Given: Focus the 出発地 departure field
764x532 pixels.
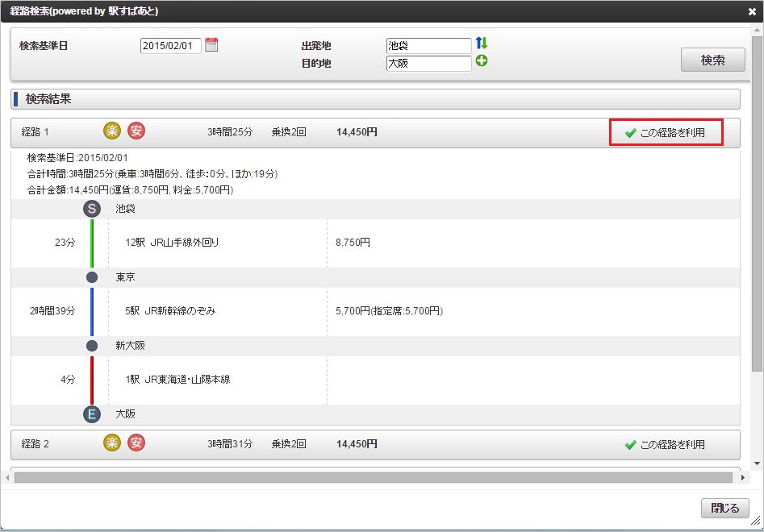Looking at the screenshot, I should click(x=428, y=46).
